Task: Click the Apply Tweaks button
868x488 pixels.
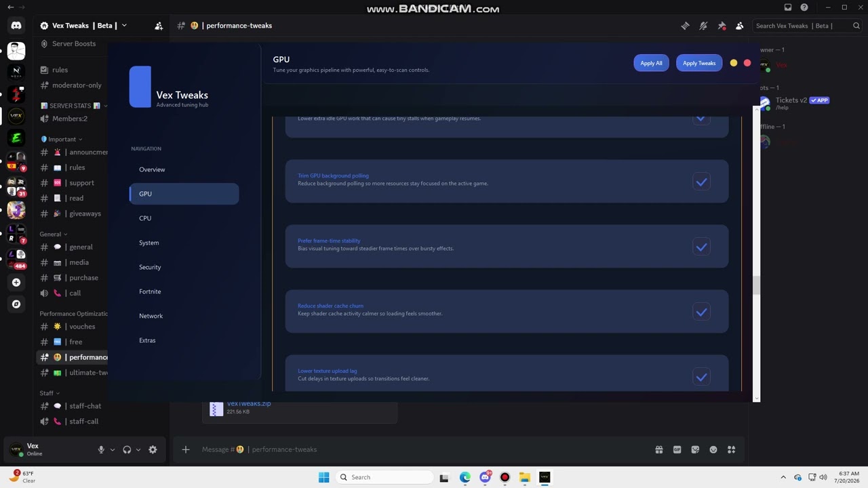Action: point(699,63)
